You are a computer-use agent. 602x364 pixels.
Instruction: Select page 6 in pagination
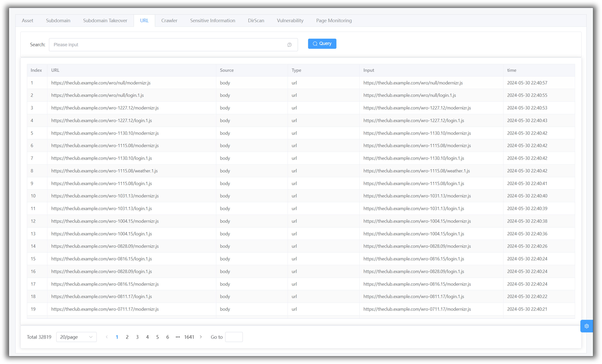[x=168, y=337]
